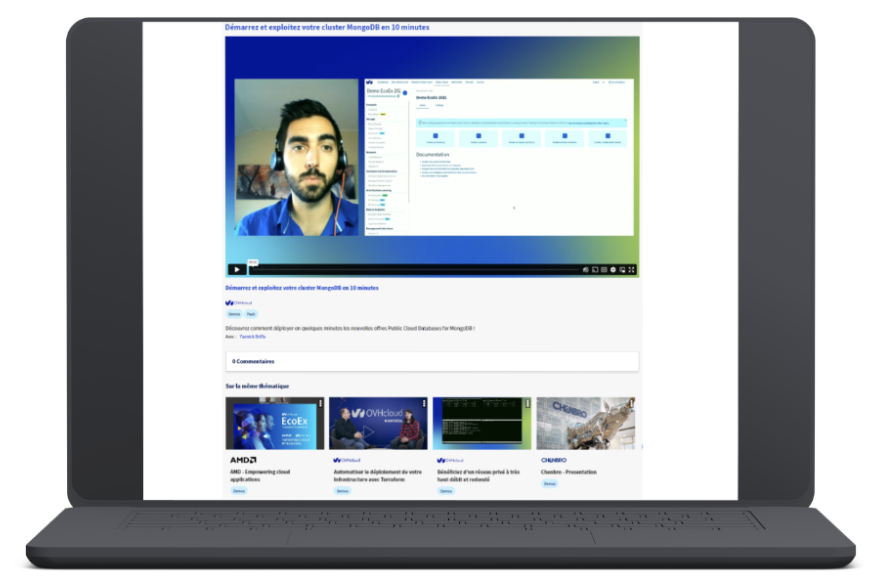Image resolution: width=878 pixels, height=582 pixels.
Task: Click the 0 Commentaires section
Action: (253, 361)
